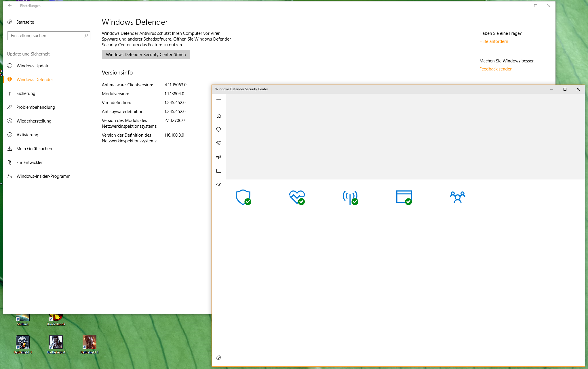Open Device performance & health heart tile
This screenshot has width=588, height=369.
tap(297, 197)
